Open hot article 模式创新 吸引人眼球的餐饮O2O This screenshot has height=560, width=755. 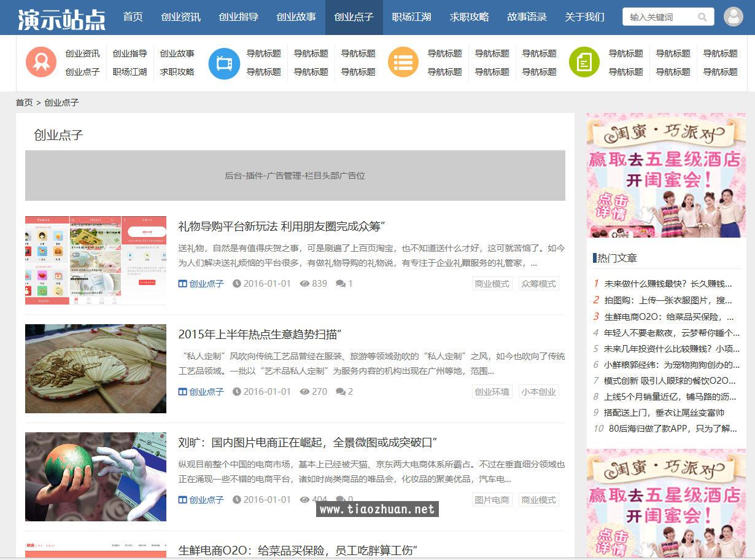click(x=670, y=381)
